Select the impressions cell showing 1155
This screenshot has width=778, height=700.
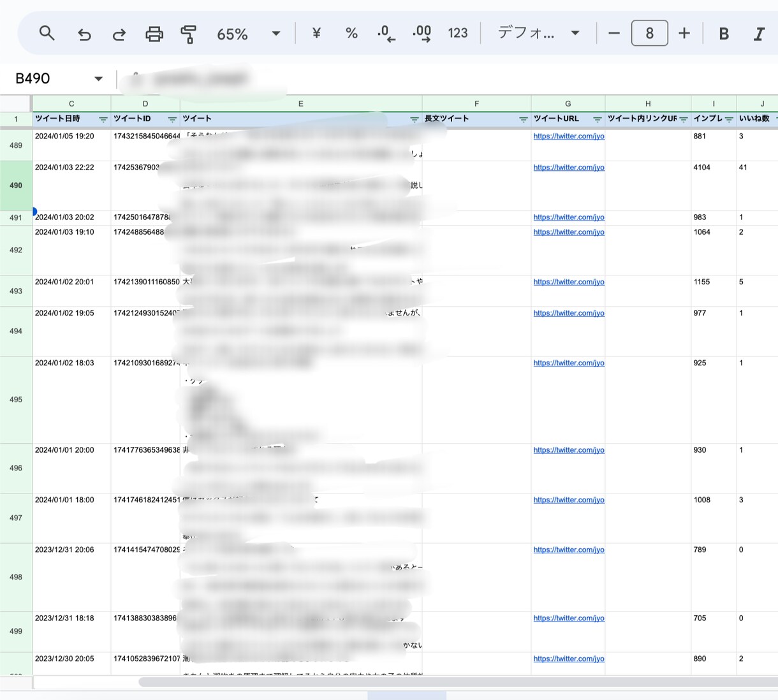[x=714, y=291]
